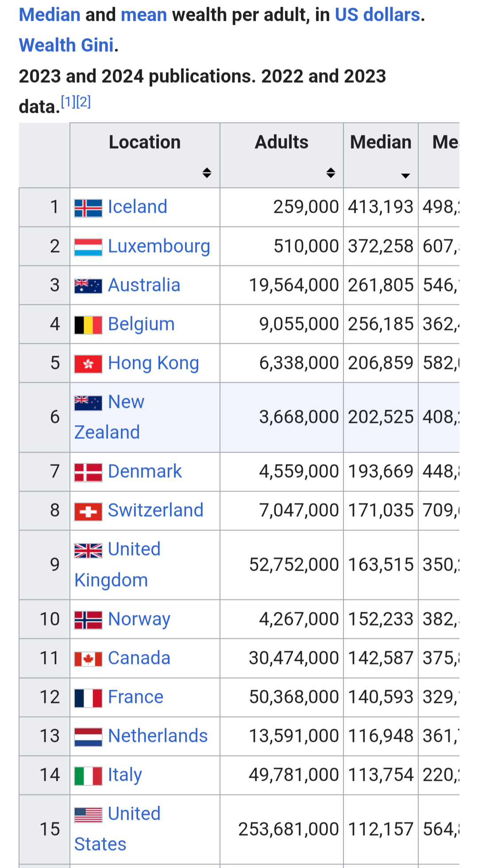Click the Hong Kong flag icon
478x868 pixels.
[x=88, y=364]
